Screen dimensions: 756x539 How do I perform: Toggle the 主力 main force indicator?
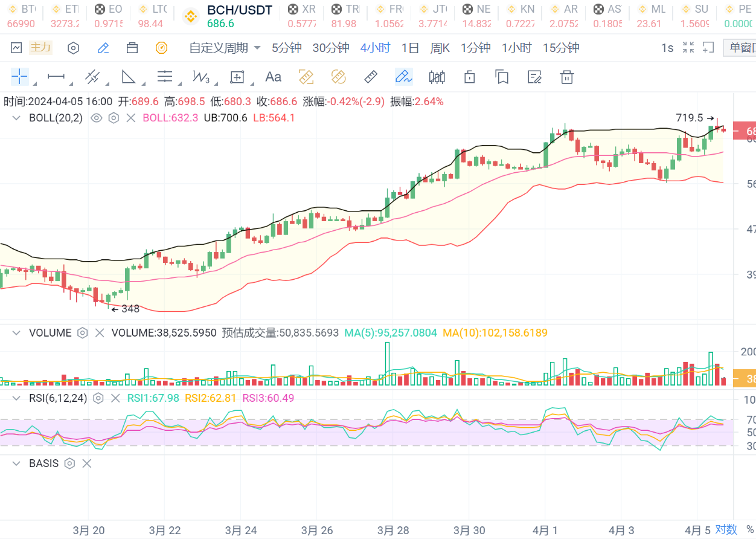(40, 48)
